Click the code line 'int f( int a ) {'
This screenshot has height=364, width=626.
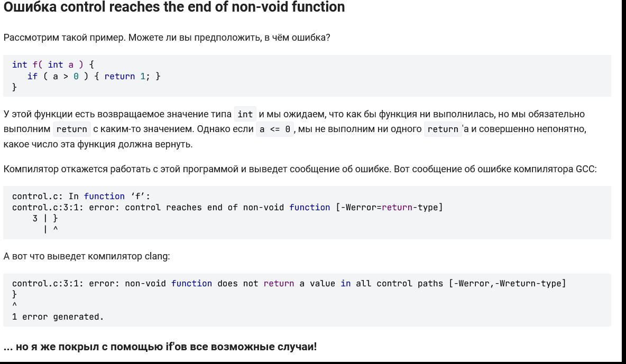pos(53,65)
